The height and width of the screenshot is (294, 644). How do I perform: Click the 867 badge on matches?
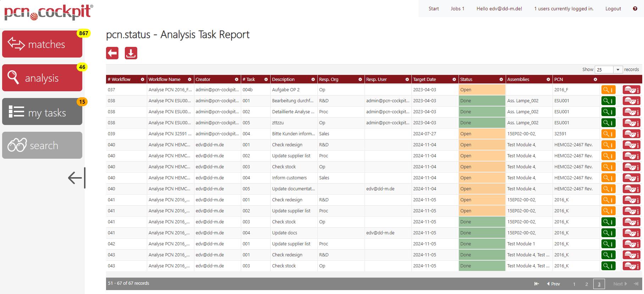pyautogui.click(x=84, y=33)
